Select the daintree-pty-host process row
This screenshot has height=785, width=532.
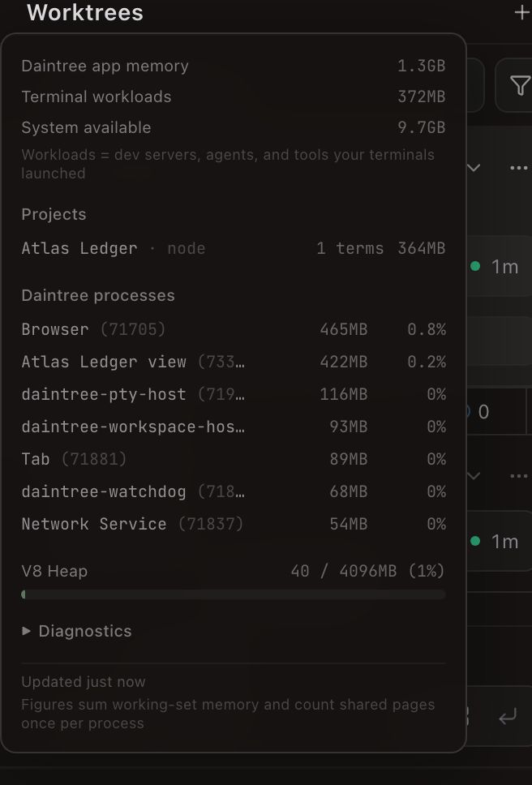(x=234, y=394)
